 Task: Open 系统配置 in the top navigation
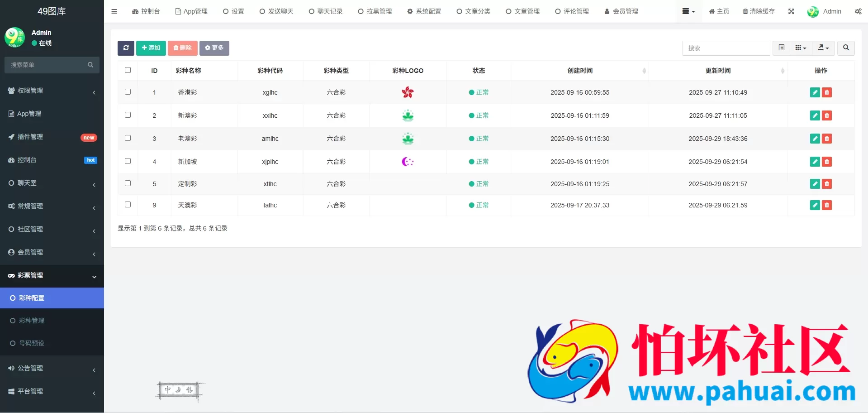tap(424, 11)
